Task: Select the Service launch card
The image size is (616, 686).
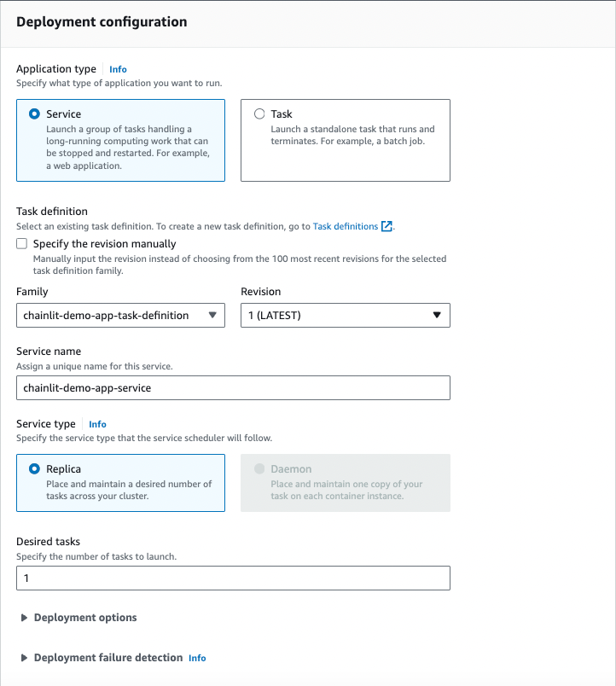Action: (x=120, y=138)
